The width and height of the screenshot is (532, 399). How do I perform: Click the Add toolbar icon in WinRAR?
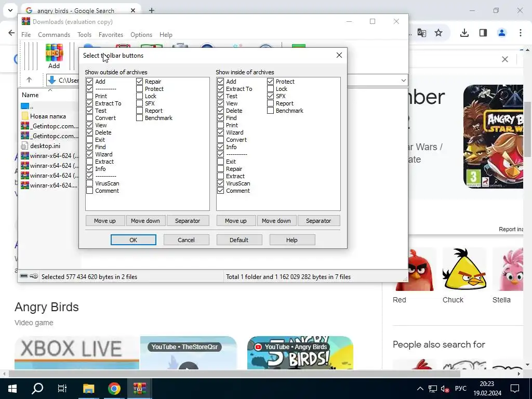pos(54,56)
